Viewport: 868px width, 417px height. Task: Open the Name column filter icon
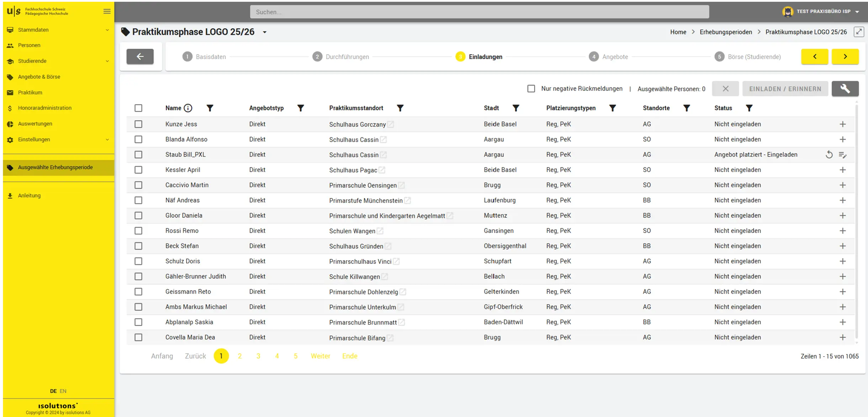click(x=210, y=108)
